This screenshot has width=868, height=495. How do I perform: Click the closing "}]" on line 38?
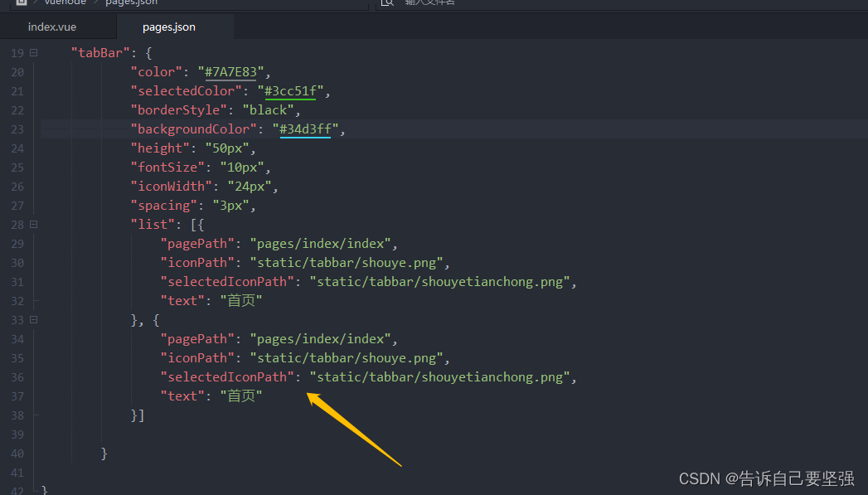point(138,415)
